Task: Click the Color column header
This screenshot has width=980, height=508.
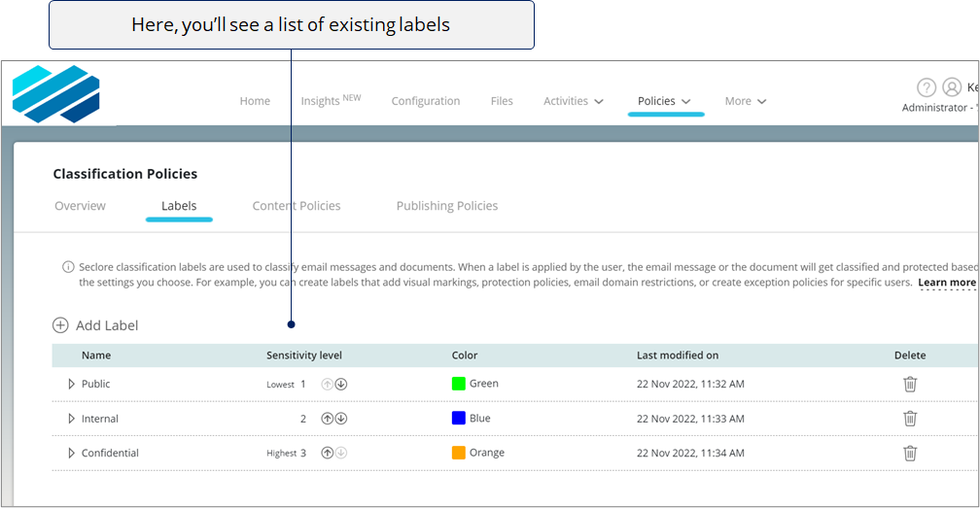Action: click(465, 356)
